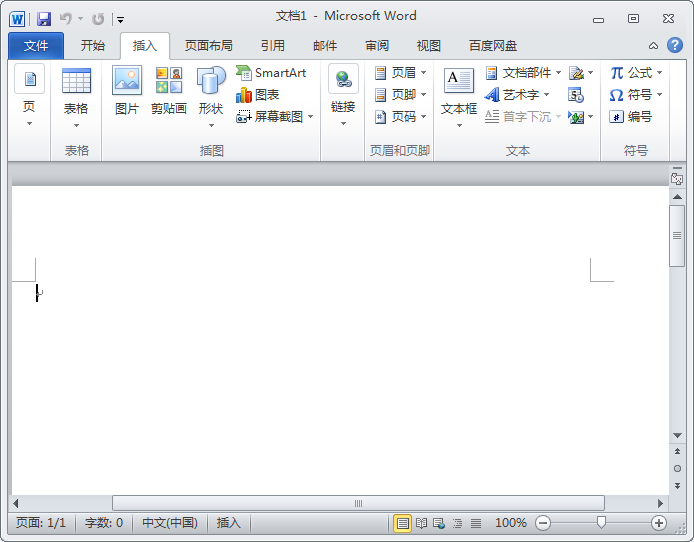Click the vertical scrollbar thumb
Screen dimensions: 694x542
(x=677, y=235)
